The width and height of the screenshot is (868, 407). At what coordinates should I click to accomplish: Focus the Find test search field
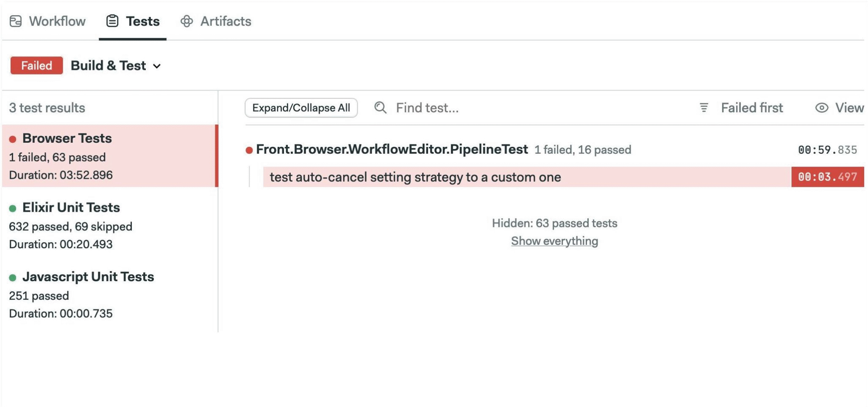click(x=427, y=108)
